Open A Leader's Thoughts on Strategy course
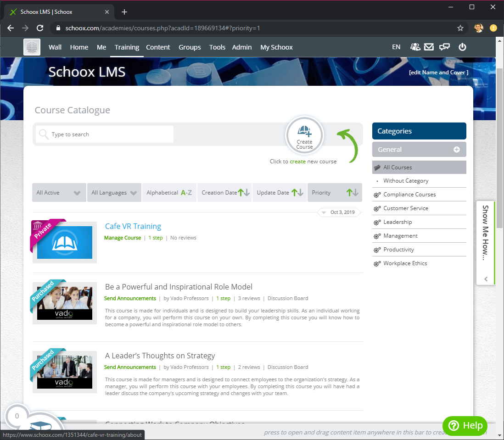Viewport: 504px width, 440px height. click(160, 356)
